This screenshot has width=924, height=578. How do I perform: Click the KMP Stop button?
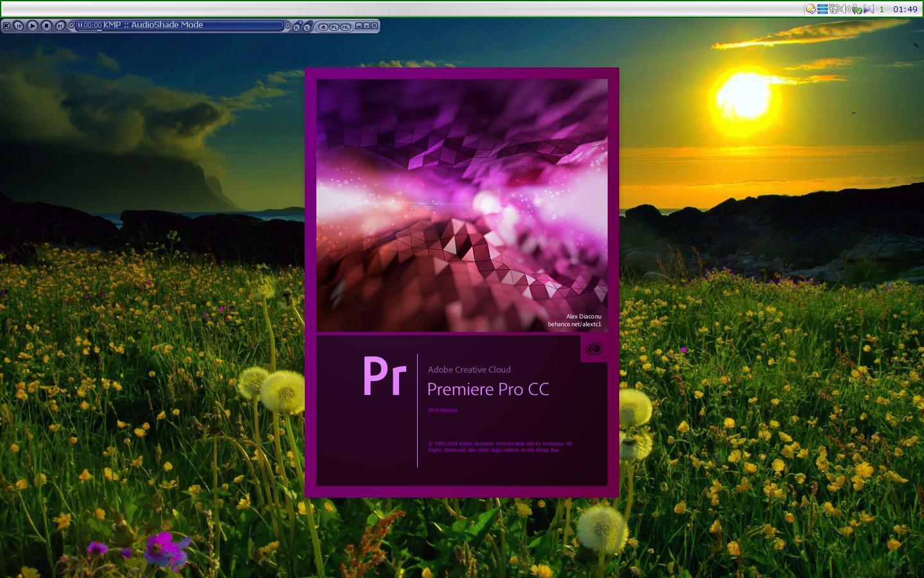46,26
